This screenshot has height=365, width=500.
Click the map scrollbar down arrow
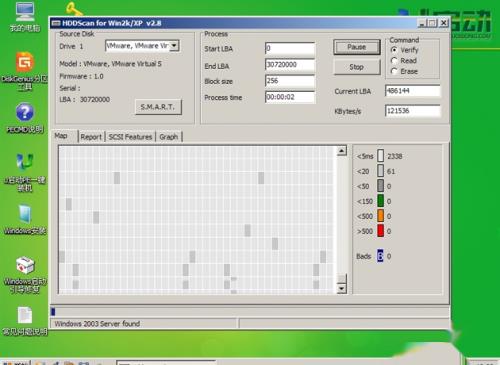point(342,289)
